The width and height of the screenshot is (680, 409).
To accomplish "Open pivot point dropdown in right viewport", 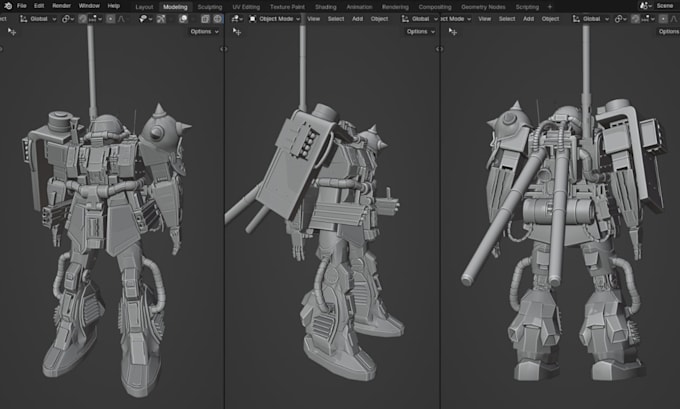I will [621, 19].
